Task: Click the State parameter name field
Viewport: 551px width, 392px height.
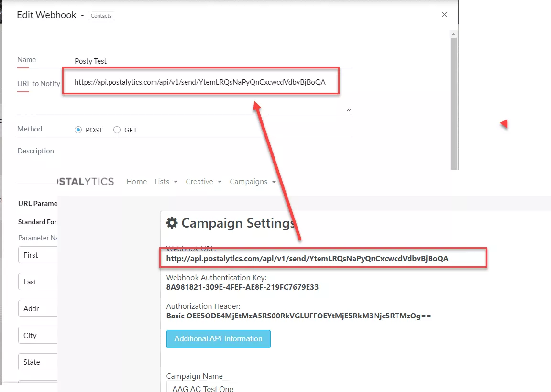Action: (x=38, y=362)
